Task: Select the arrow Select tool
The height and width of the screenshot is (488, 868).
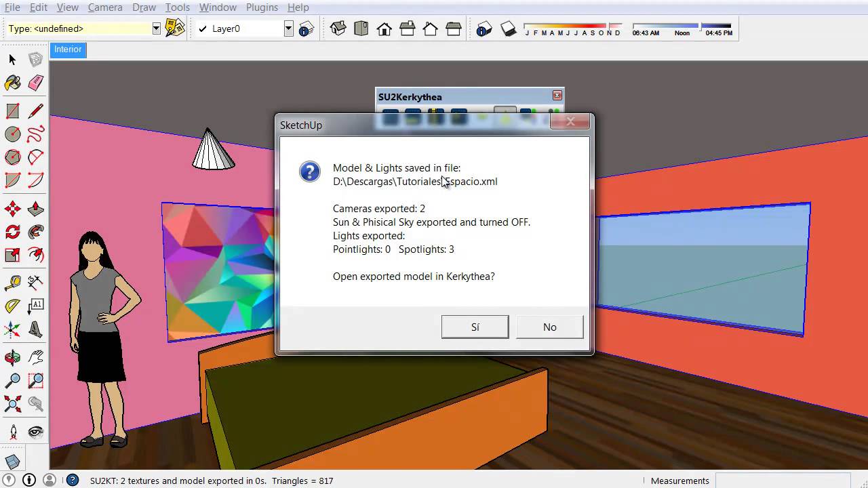Action: (12, 60)
